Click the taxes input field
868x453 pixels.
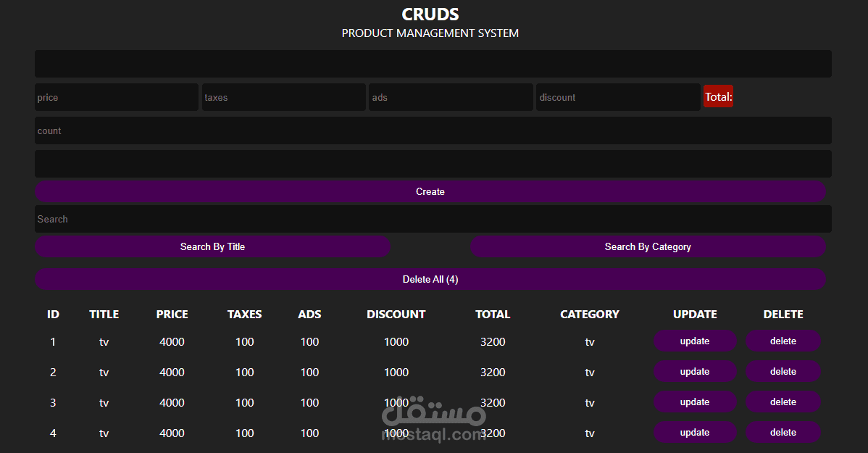[x=283, y=96]
